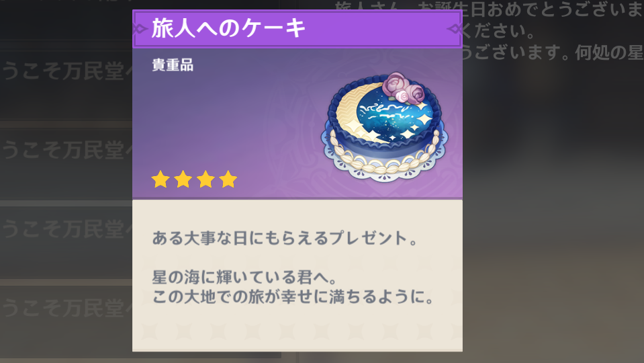Click the 貴重品 category label
The image size is (644, 363).
173,65
